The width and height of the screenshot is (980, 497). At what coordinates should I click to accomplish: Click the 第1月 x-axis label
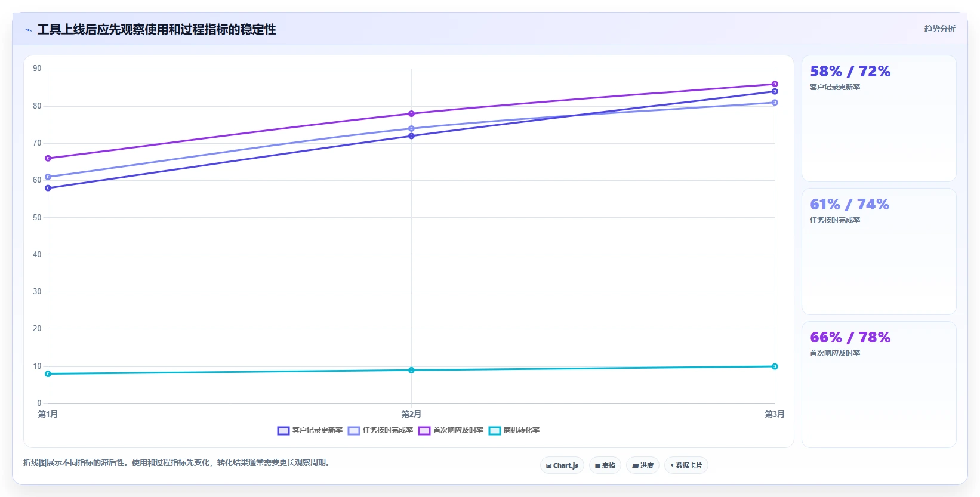click(x=48, y=414)
